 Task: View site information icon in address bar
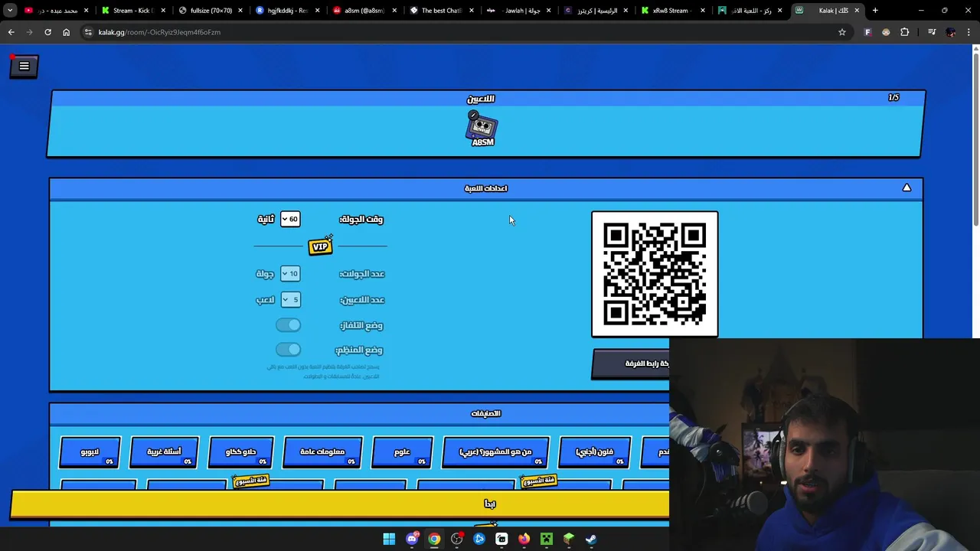click(x=88, y=32)
